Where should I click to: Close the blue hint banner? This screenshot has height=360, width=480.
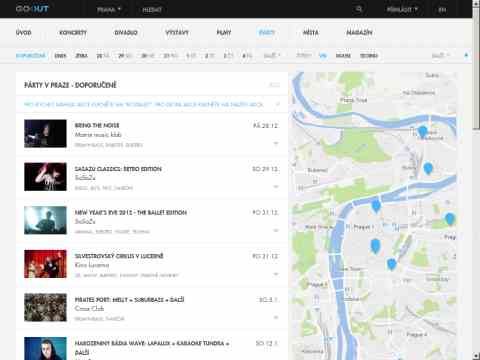277,104
